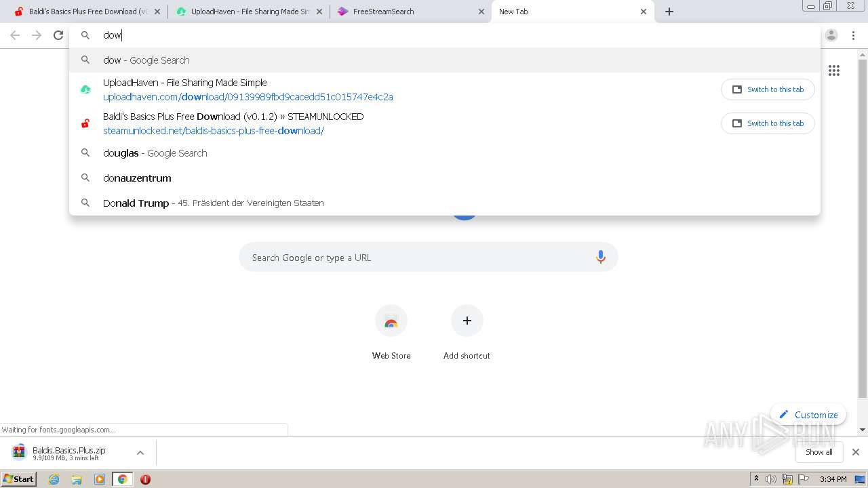Click Show all downloads button
This screenshot has width=868, height=488.
[x=819, y=452]
